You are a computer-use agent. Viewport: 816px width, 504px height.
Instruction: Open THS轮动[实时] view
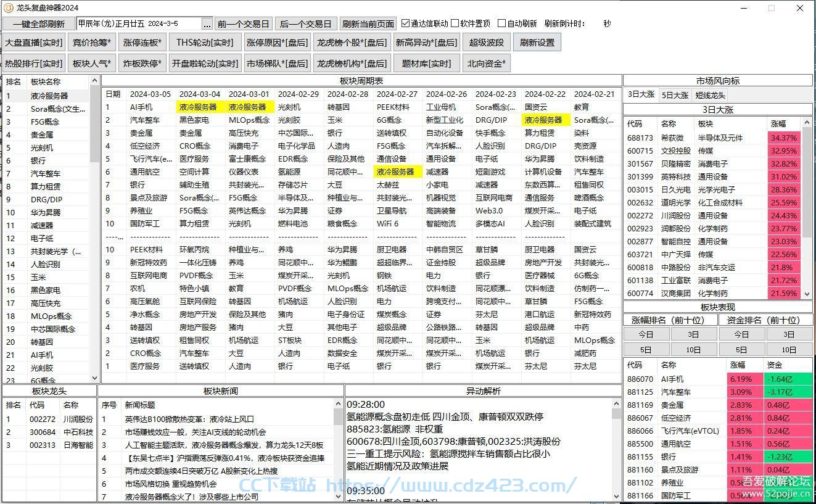[x=205, y=43]
